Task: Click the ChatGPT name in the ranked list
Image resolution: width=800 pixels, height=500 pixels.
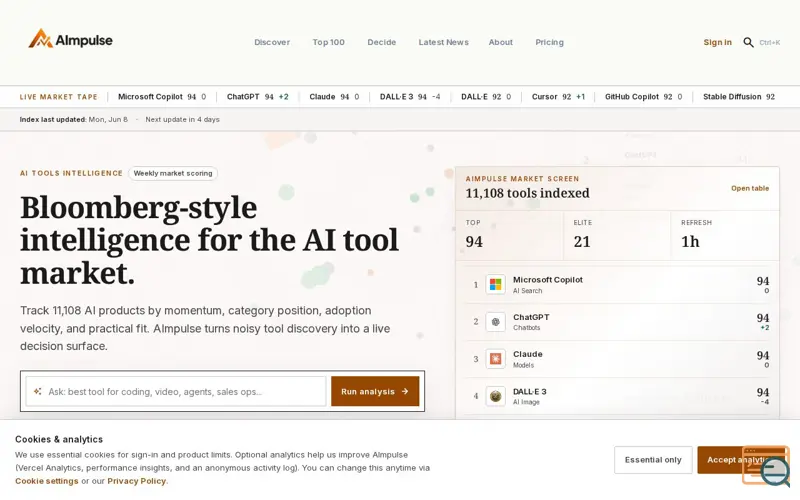Action: point(531,317)
